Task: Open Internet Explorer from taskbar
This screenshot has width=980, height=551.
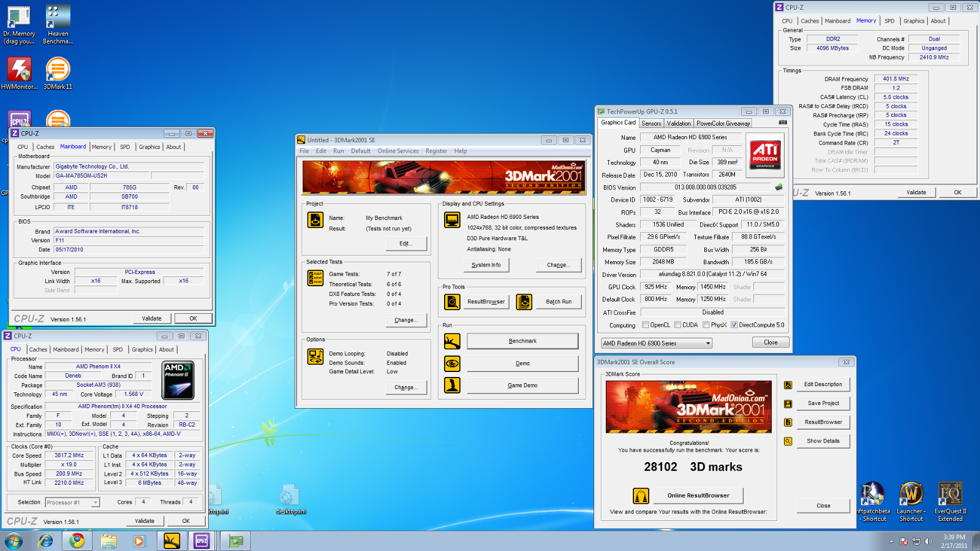Action: [x=45, y=541]
